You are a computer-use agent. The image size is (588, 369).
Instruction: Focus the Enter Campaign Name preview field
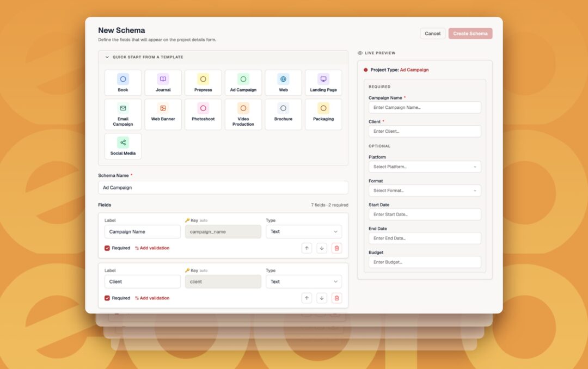[425, 108]
